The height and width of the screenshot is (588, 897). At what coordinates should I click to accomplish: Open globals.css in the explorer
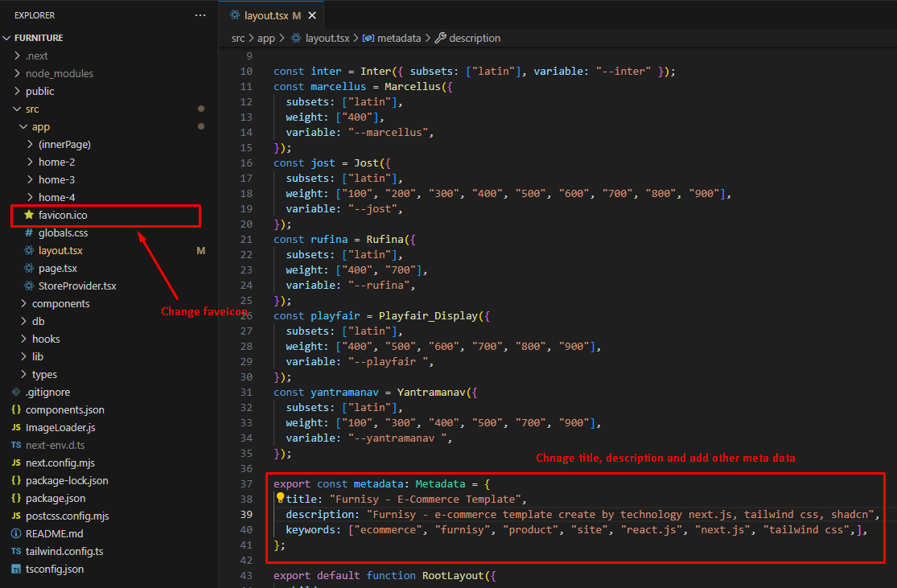63,233
